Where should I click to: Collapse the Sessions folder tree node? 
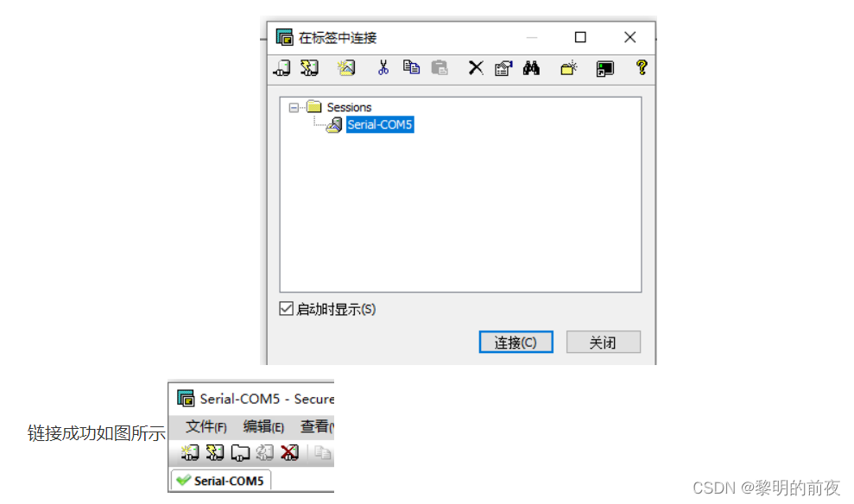click(x=294, y=107)
